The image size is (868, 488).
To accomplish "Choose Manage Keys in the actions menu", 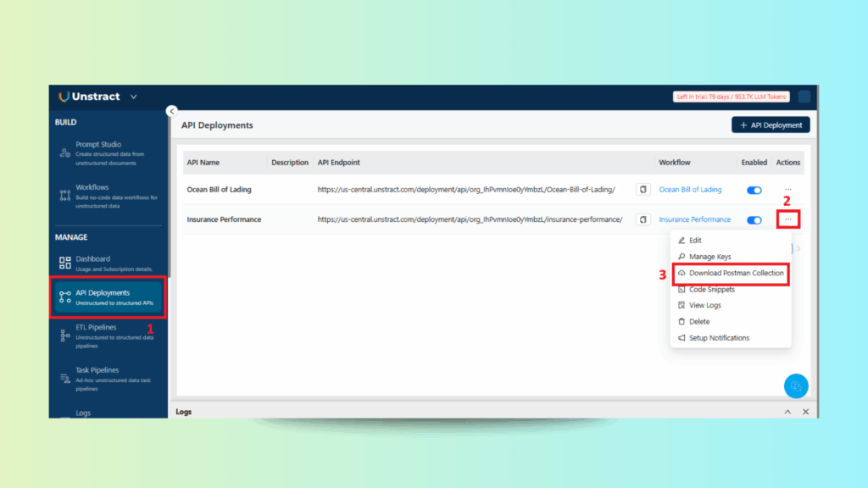I will pos(709,257).
